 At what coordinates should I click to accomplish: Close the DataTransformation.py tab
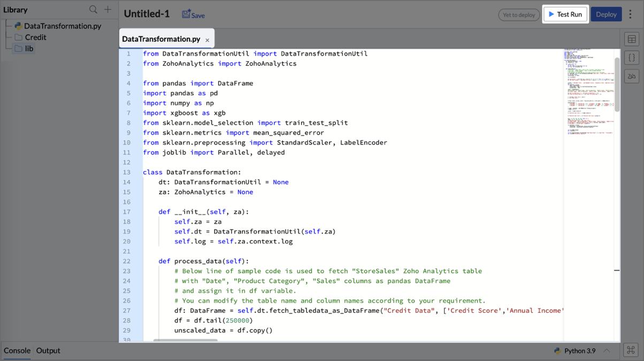pos(208,40)
